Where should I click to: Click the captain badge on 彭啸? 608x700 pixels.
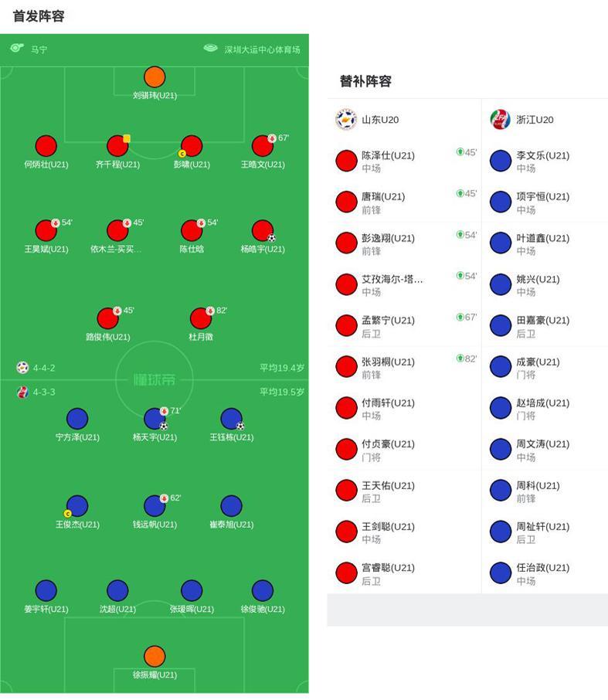tap(182, 153)
